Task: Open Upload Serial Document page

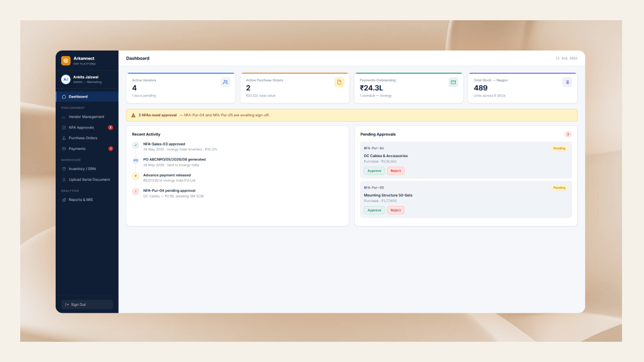Action: click(87, 180)
